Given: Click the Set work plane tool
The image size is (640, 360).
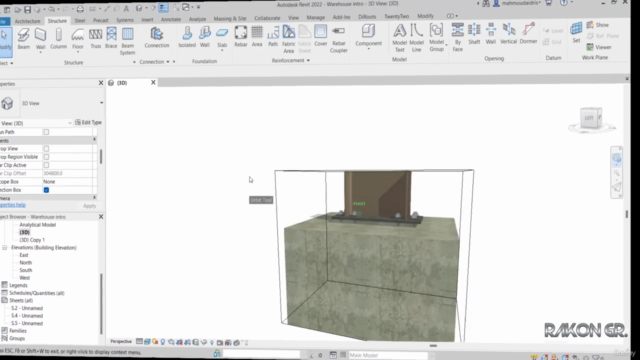Looking at the screenshot, I should [576, 33].
